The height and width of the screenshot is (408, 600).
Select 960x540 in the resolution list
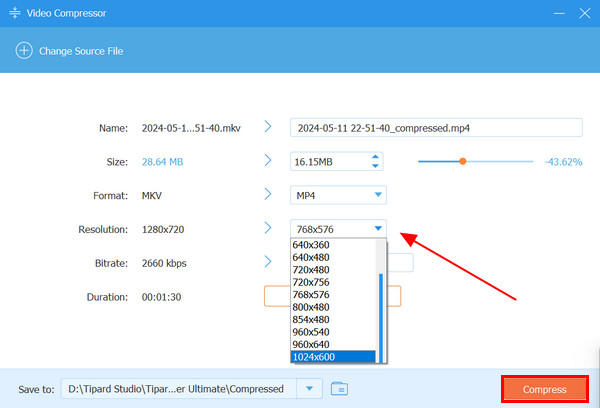click(x=310, y=332)
